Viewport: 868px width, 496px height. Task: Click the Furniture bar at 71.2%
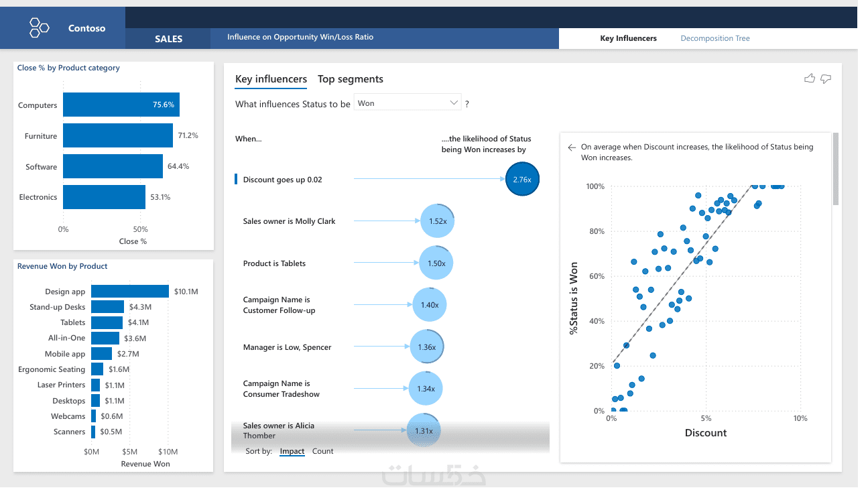point(118,135)
